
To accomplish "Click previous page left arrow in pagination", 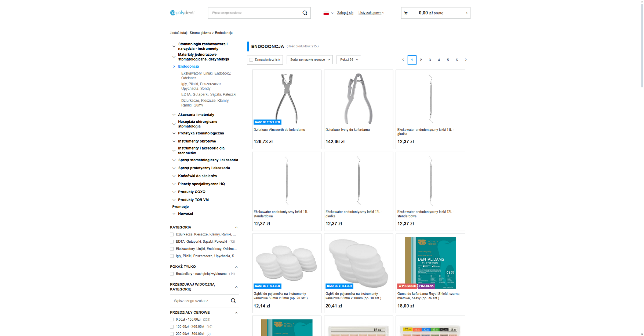I will (x=403, y=60).
